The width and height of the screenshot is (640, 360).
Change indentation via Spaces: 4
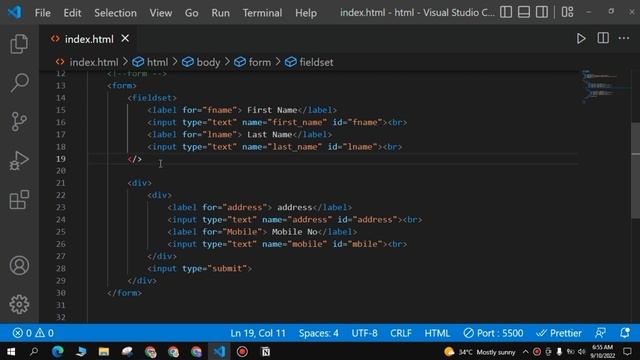[318, 333]
